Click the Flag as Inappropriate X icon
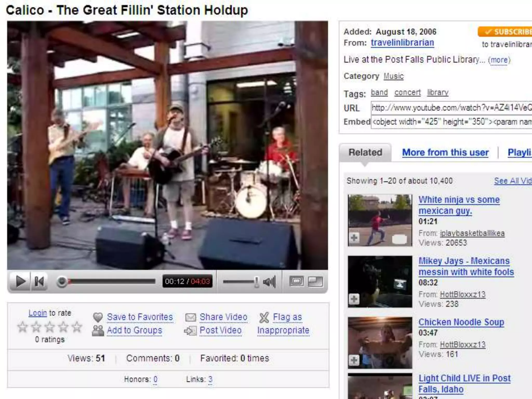This screenshot has height=399, width=532. [264, 317]
